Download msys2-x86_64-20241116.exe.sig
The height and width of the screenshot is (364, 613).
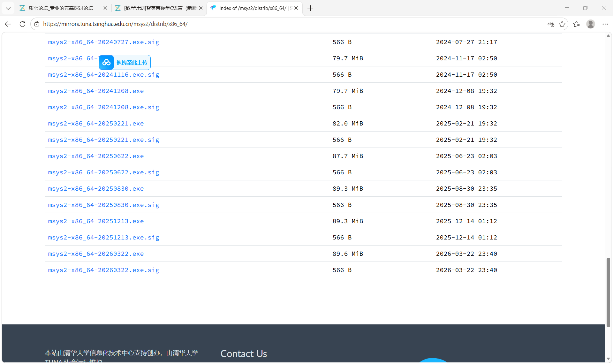[104, 75]
